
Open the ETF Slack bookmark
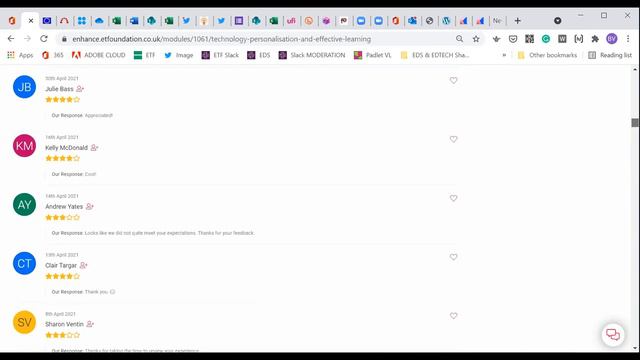(220, 55)
